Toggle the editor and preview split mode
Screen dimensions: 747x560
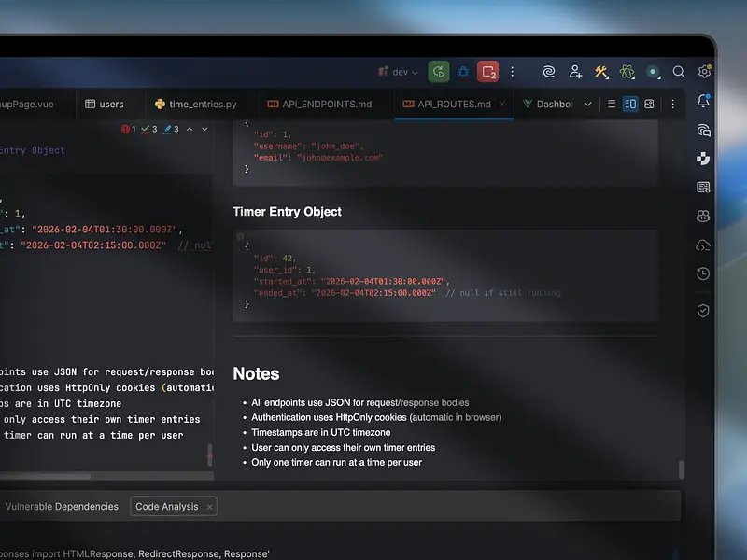[x=630, y=105]
